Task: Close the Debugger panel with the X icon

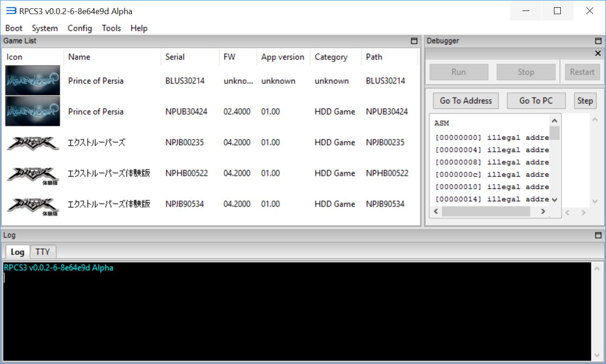Action: (598, 54)
